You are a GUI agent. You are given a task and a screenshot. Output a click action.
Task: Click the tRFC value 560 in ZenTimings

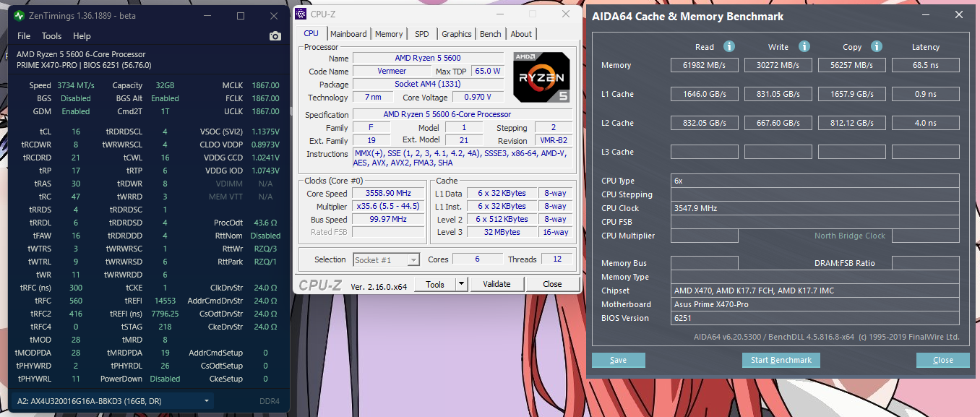point(76,301)
